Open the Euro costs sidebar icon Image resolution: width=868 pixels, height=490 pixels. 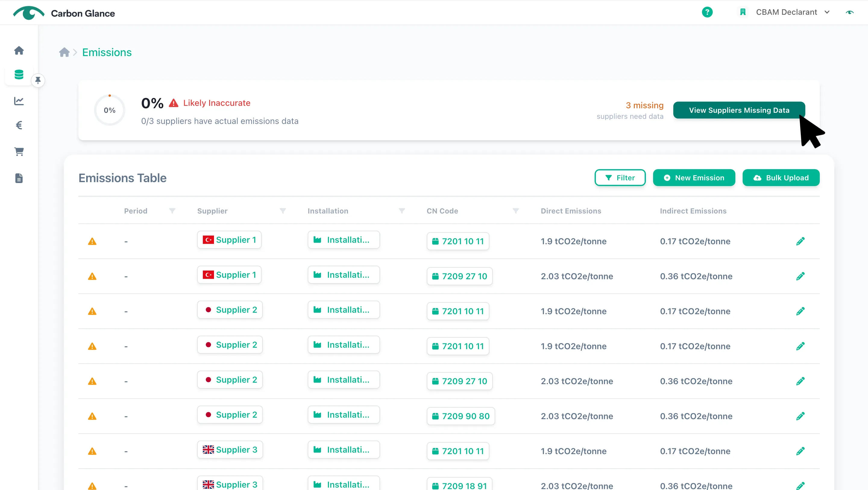[x=19, y=125]
